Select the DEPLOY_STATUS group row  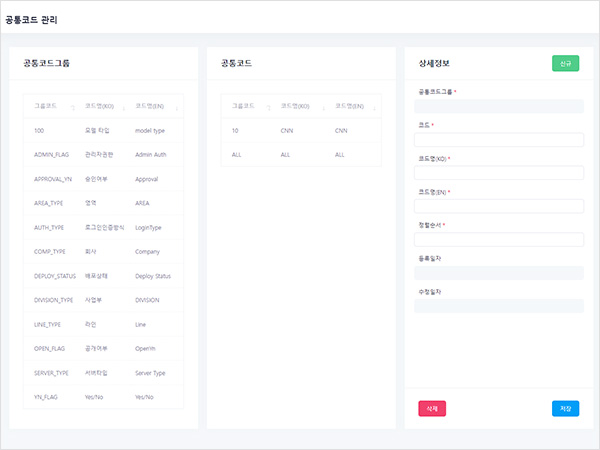pyautogui.click(x=103, y=276)
